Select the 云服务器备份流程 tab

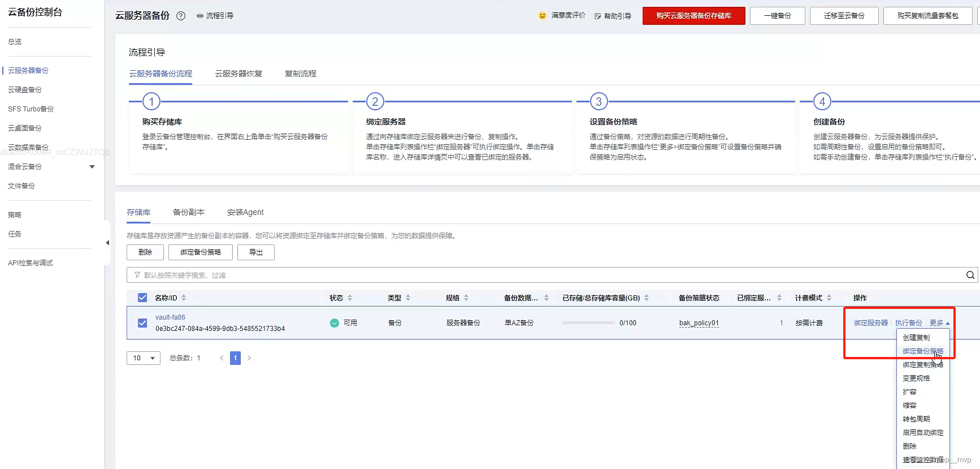point(161,74)
